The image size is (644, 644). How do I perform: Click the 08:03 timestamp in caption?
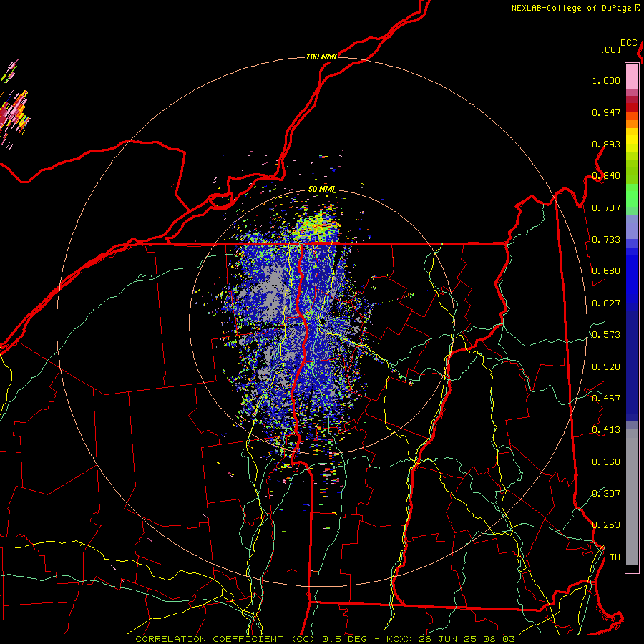tap(498, 639)
